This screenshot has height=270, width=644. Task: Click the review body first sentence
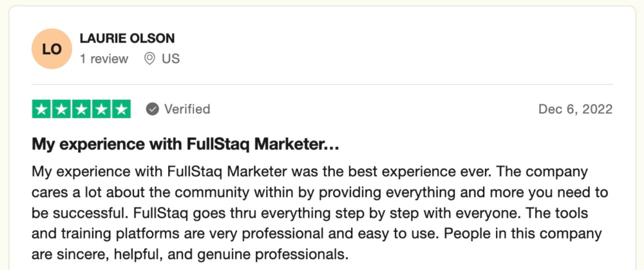click(260, 171)
